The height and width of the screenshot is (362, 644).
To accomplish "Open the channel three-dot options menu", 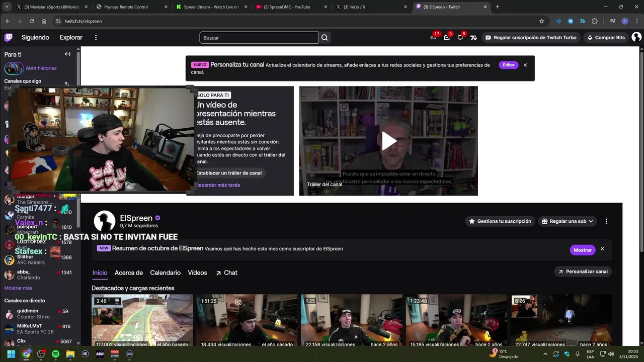I will click(x=606, y=221).
